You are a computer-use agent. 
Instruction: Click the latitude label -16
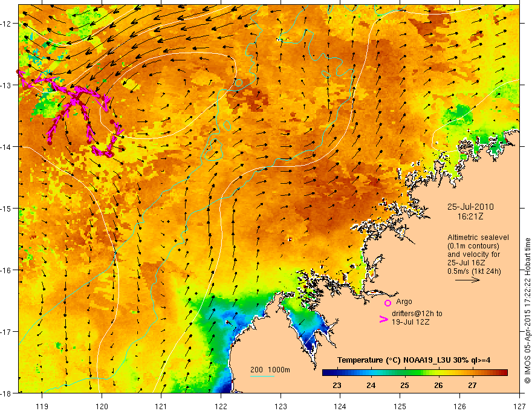[x=6, y=270]
